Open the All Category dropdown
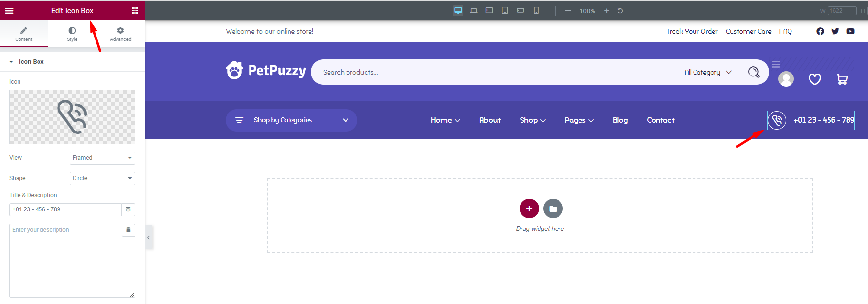Image resolution: width=868 pixels, height=304 pixels. tap(708, 72)
